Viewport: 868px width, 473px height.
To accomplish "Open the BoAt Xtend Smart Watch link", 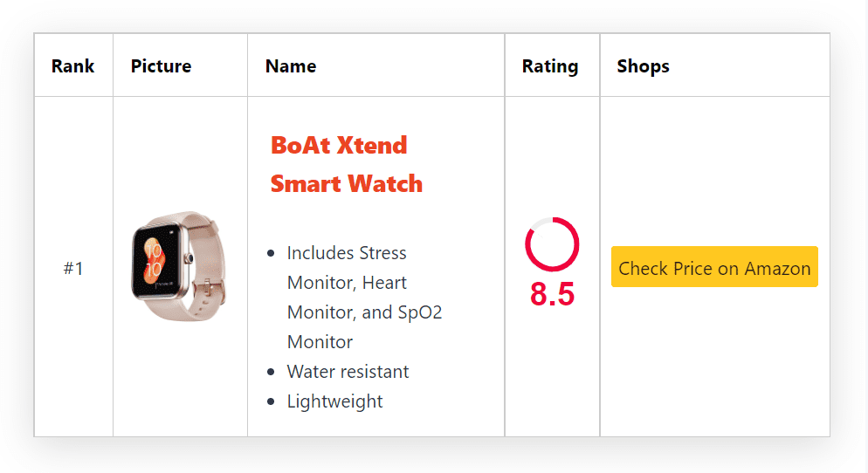I will coord(347,164).
